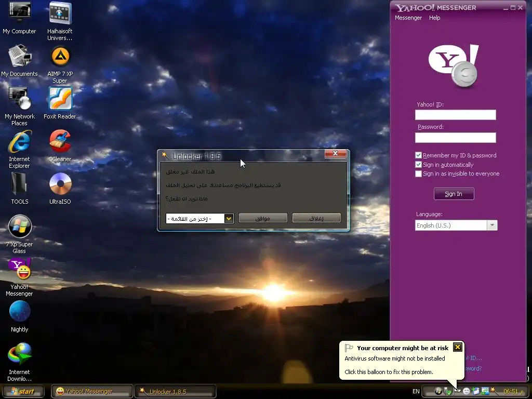The height and width of the screenshot is (399, 532).
Task: Click the Unlocker wand icon in dialog title bar
Action: pos(165,156)
